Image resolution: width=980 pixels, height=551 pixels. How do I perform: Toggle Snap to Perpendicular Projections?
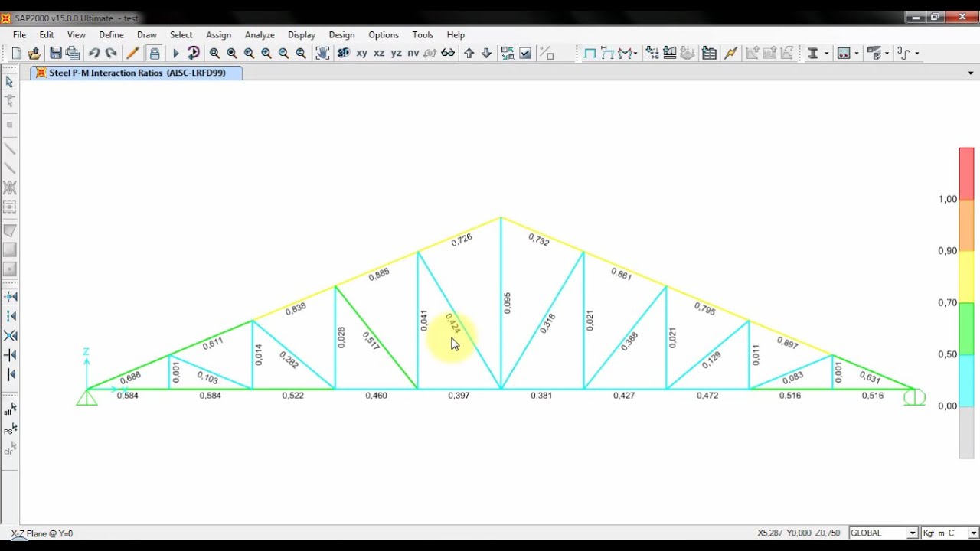pyautogui.click(x=10, y=355)
